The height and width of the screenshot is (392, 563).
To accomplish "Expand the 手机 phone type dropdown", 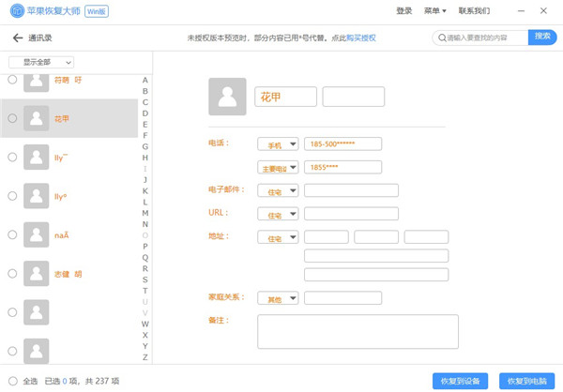I will [278, 144].
